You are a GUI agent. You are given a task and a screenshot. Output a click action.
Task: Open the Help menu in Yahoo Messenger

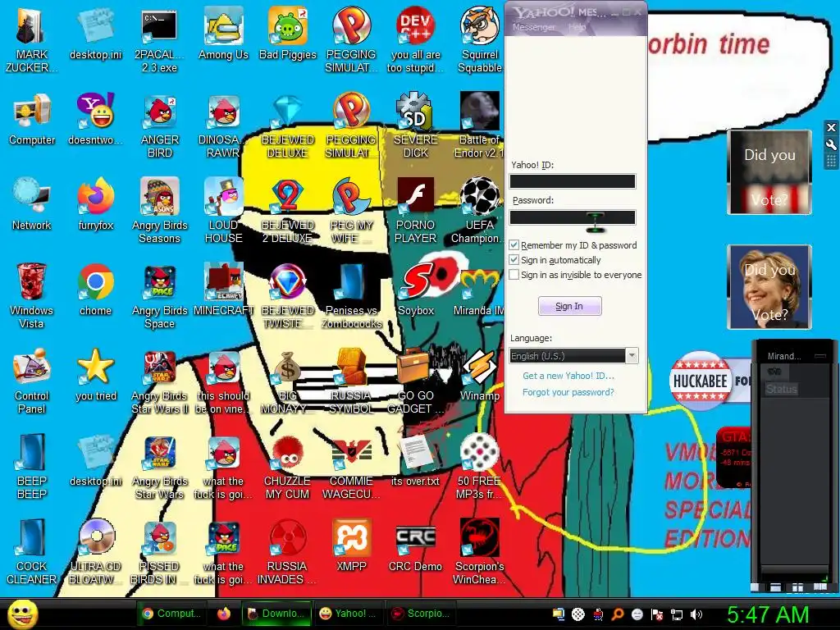tap(577, 27)
